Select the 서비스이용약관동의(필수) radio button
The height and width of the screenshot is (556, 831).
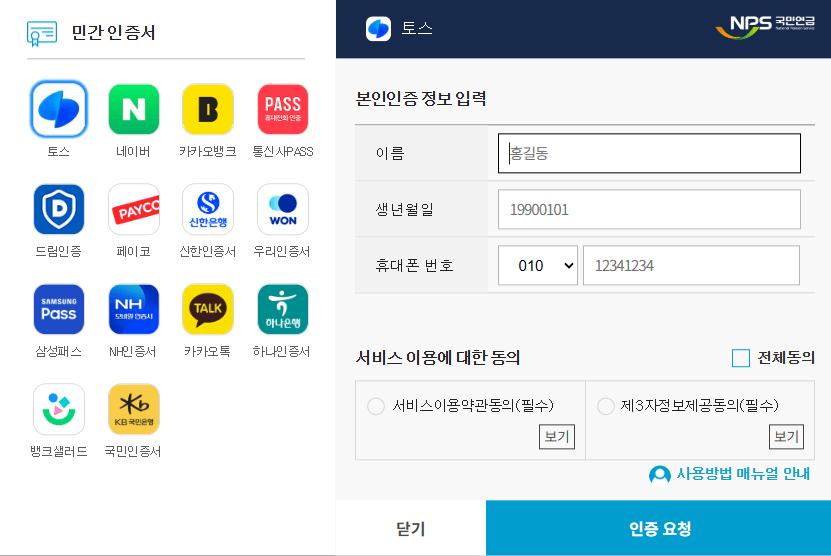click(376, 407)
